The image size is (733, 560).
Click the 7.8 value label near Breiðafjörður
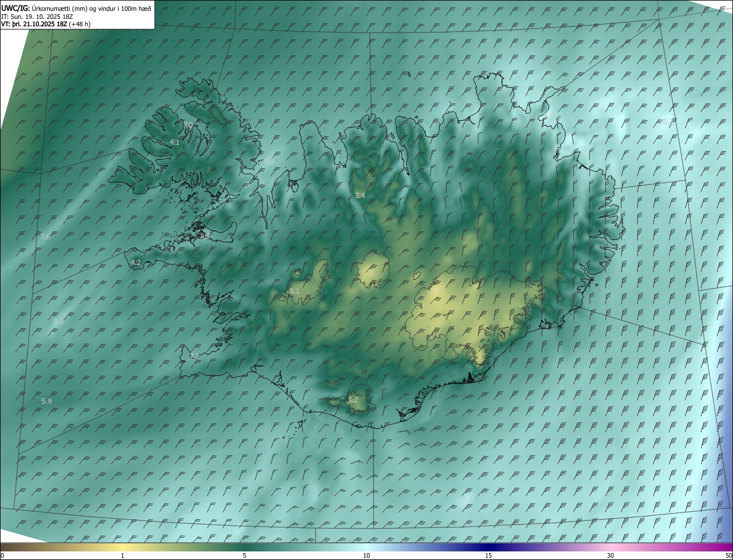point(204,235)
